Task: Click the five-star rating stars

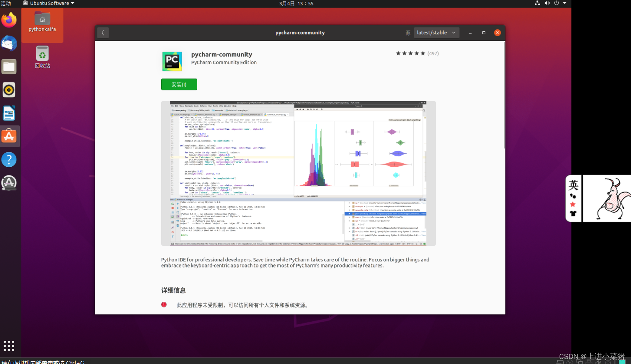Action: (x=410, y=53)
